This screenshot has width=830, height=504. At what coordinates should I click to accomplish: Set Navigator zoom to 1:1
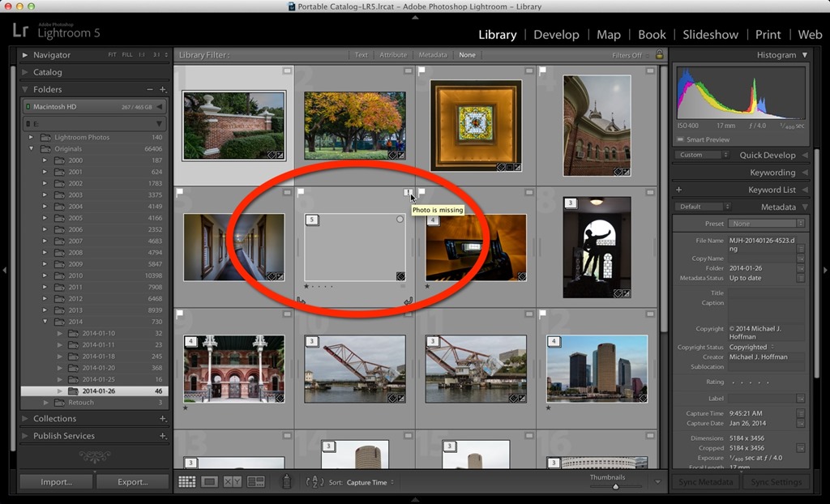pos(142,55)
